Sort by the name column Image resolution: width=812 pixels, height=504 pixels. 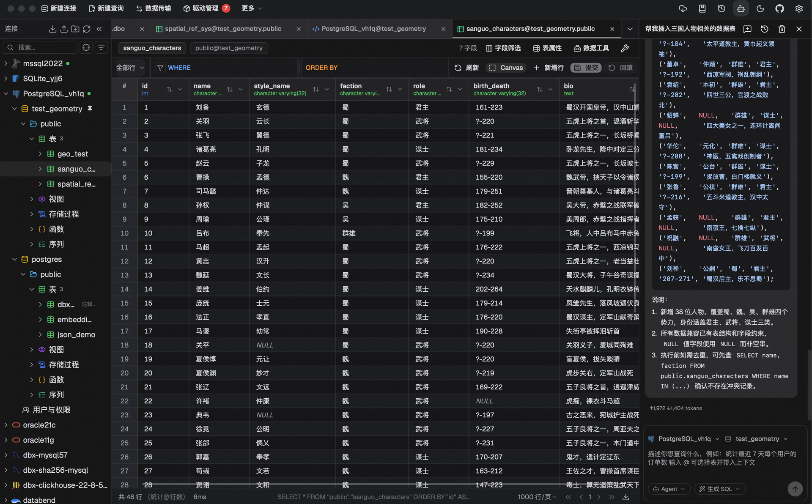pos(230,89)
